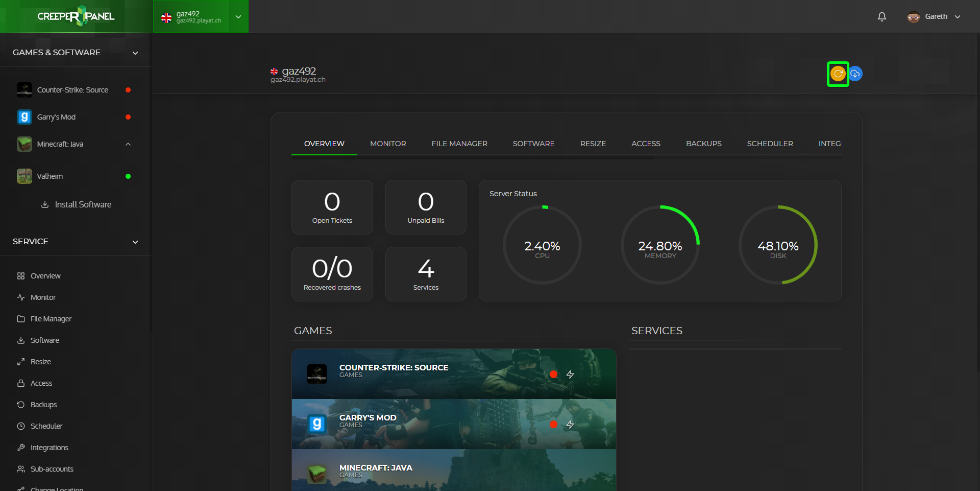Click the UK flag in server selector
Image resolution: width=980 pixels, height=491 pixels.
pos(166,18)
